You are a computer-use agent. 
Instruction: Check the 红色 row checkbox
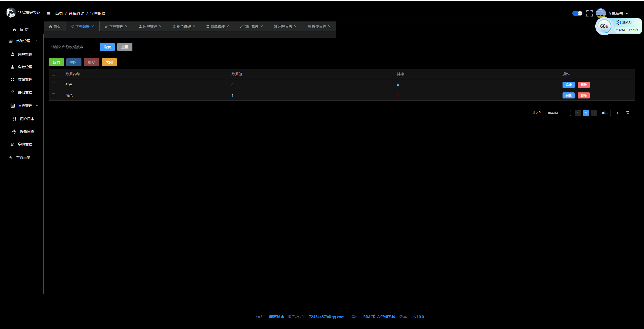click(53, 84)
